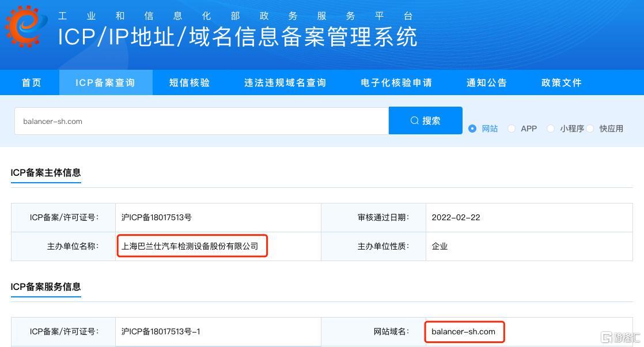Click the 审核通过日期 label cell
644x347 pixels.
click(x=373, y=217)
